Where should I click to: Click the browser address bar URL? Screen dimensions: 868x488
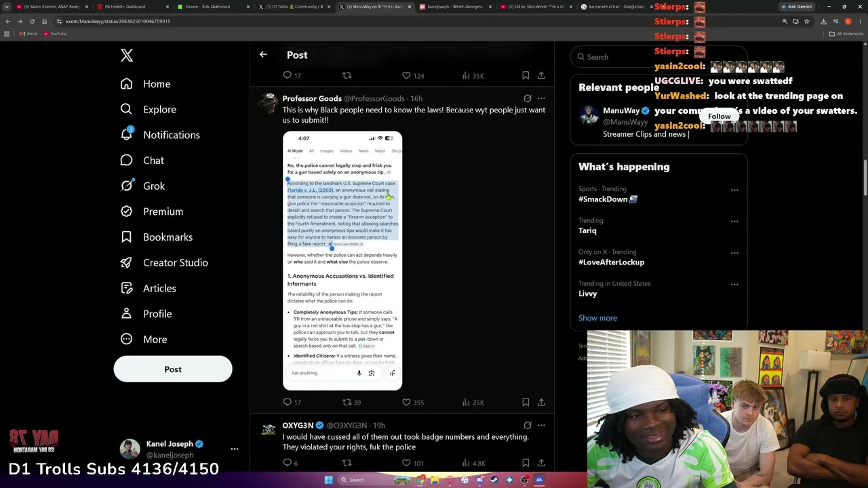118,21
